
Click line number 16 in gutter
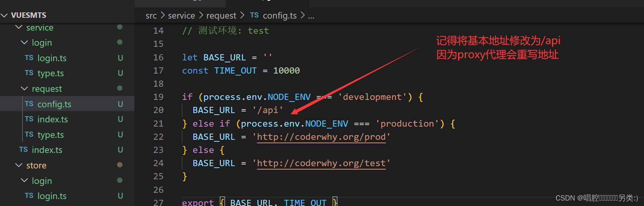(x=158, y=57)
